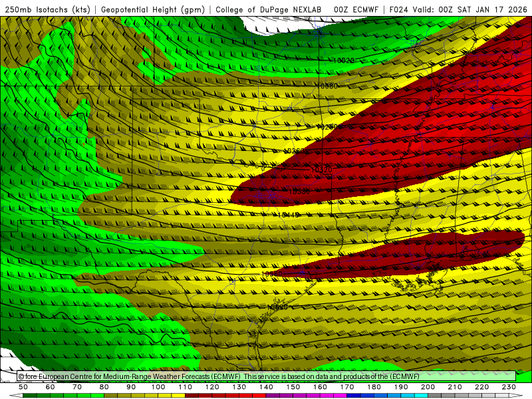Screen dimensions: 532x399
Task: Click the legend value 100
Action: pyautogui.click(x=158, y=387)
